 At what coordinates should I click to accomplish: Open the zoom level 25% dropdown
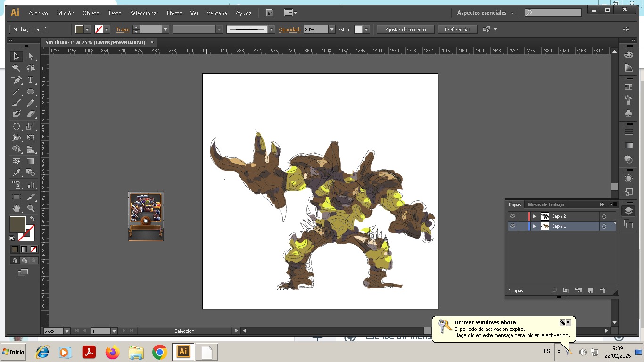pos(66,331)
